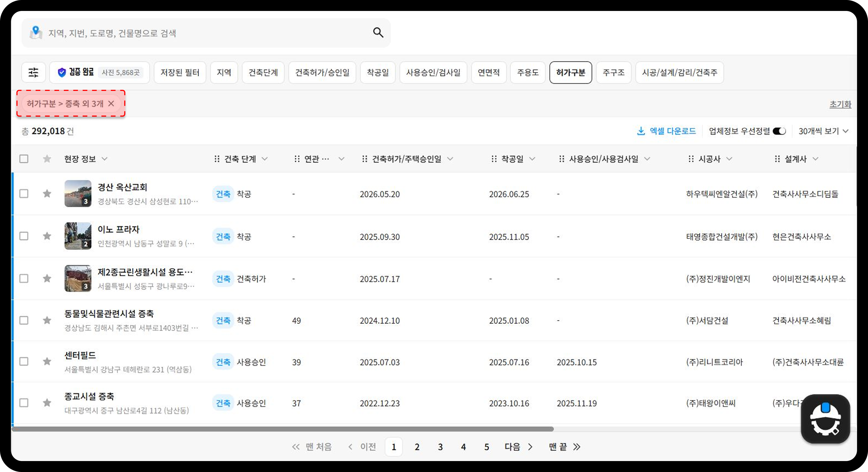This screenshot has height=472, width=868.
Task: Click the horizontal table scrollbar
Action: 282,429
